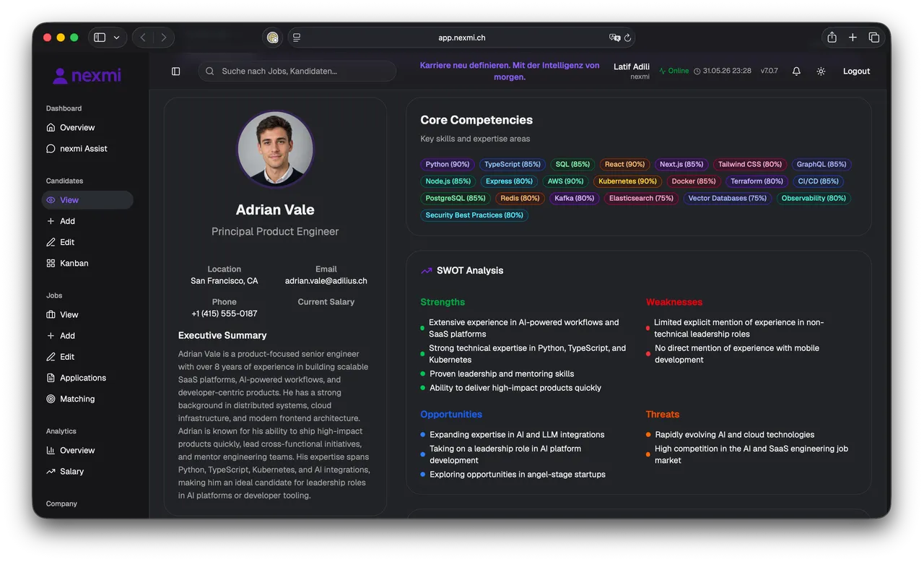This screenshot has height=562, width=924.
Task: Click the Threats heading
Action: (x=663, y=415)
